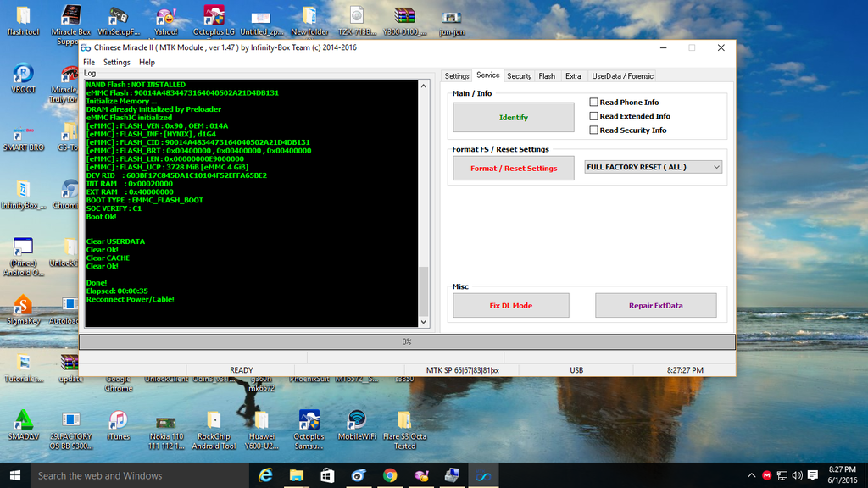Open the flash tool folder on desktop
This screenshot has height=488, width=868.
23,16
